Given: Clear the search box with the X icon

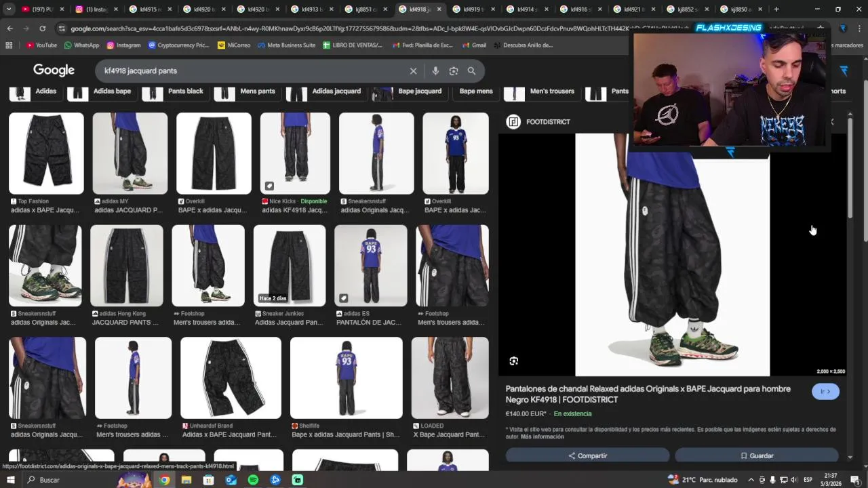Looking at the screenshot, I should (413, 70).
